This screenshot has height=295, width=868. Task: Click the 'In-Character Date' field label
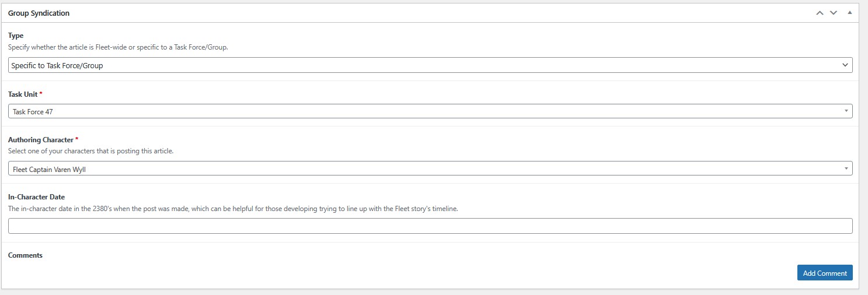36,197
